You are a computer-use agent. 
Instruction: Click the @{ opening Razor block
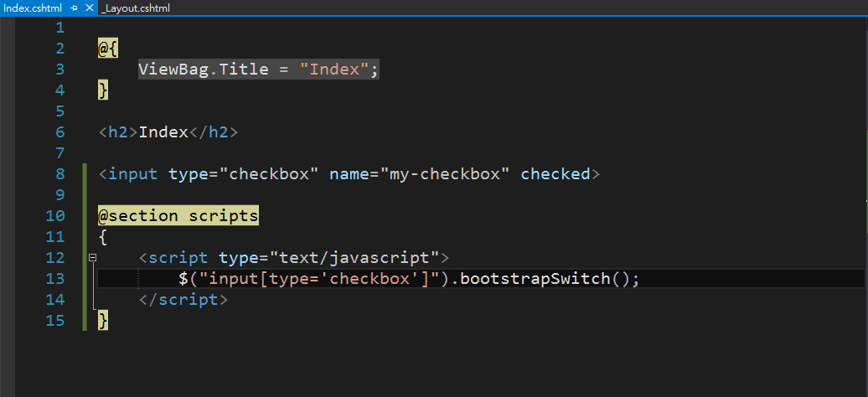tap(108, 49)
